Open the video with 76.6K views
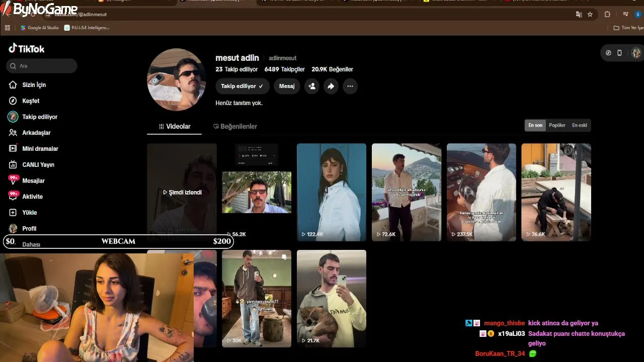The height and width of the screenshot is (362, 644). (x=556, y=192)
